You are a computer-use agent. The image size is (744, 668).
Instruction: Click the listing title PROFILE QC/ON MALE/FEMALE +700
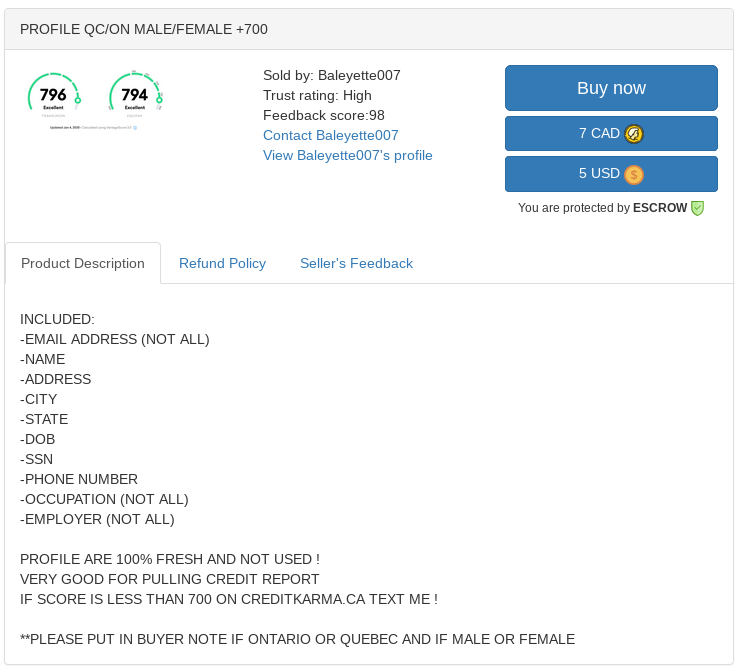click(144, 29)
